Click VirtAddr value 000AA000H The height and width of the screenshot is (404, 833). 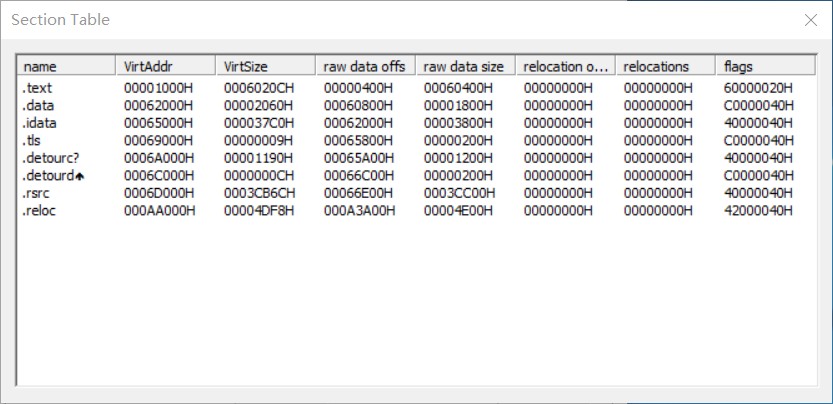coord(159,211)
